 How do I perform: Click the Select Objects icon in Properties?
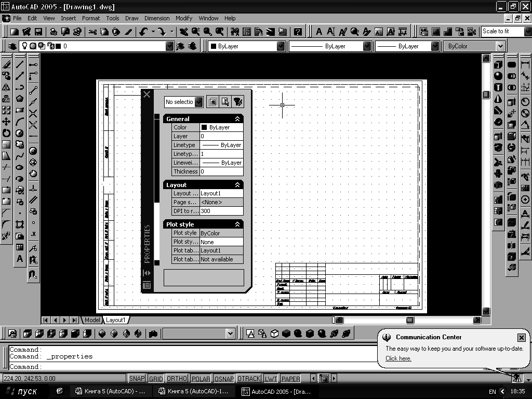(225, 101)
